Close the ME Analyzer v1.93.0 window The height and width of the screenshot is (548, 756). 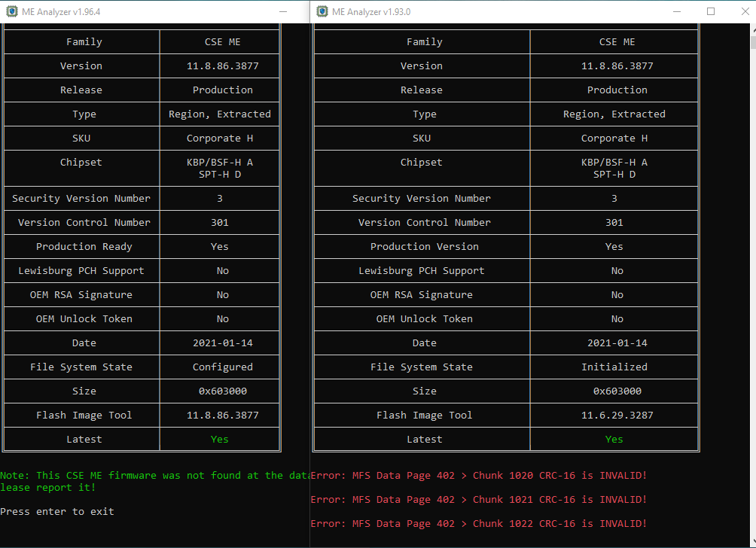[745, 11]
